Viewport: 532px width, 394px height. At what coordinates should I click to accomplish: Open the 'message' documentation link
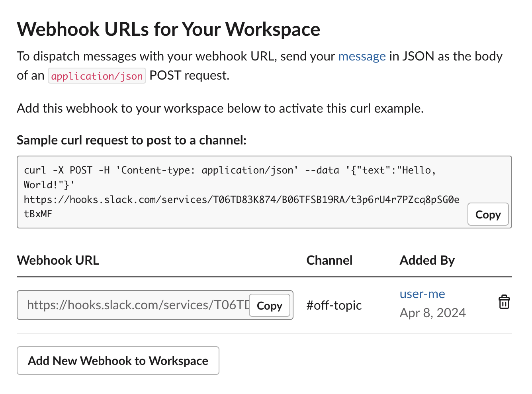pos(362,57)
